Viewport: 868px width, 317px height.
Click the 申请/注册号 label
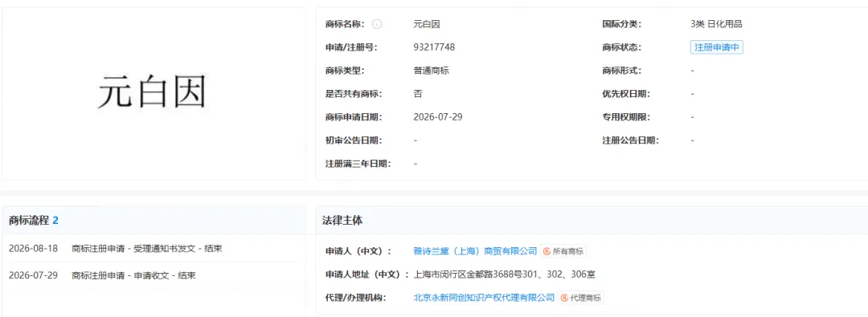351,47
